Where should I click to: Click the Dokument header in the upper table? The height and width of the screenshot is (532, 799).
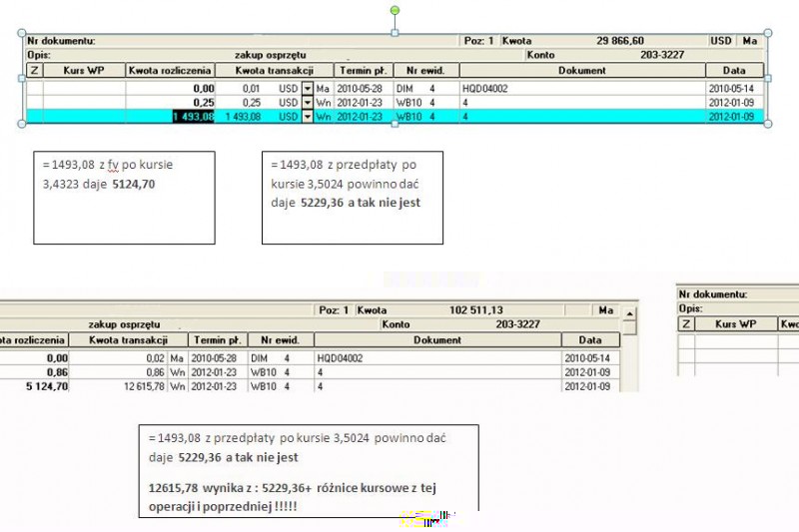[x=582, y=70]
